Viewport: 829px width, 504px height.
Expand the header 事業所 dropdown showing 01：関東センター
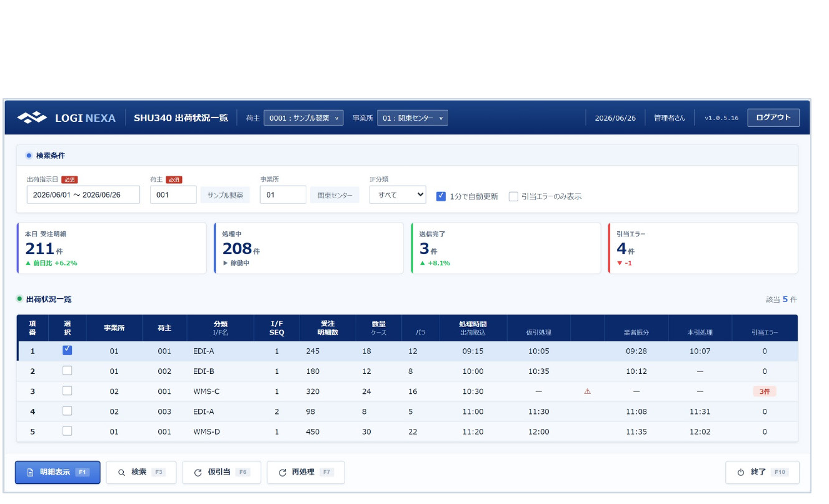tap(412, 118)
